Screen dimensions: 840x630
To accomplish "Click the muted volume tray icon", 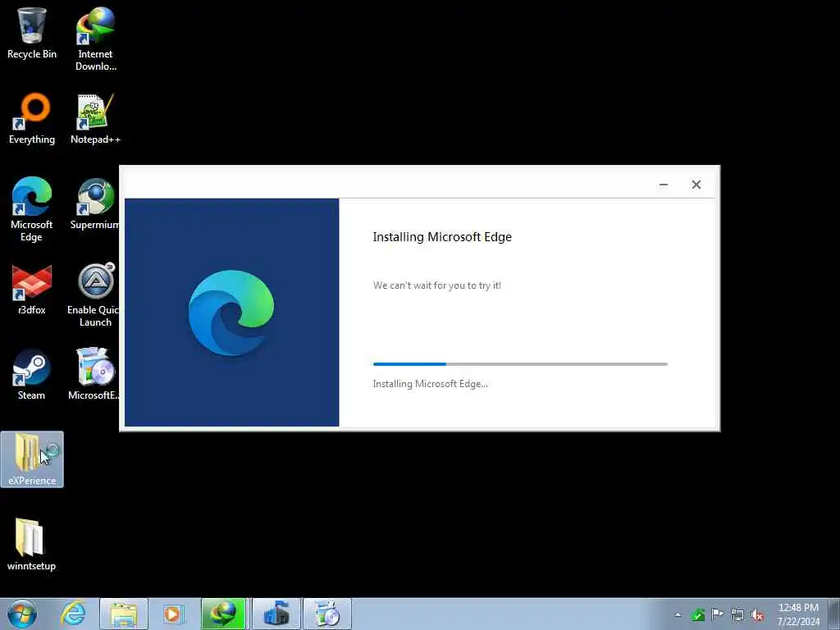I will (757, 614).
